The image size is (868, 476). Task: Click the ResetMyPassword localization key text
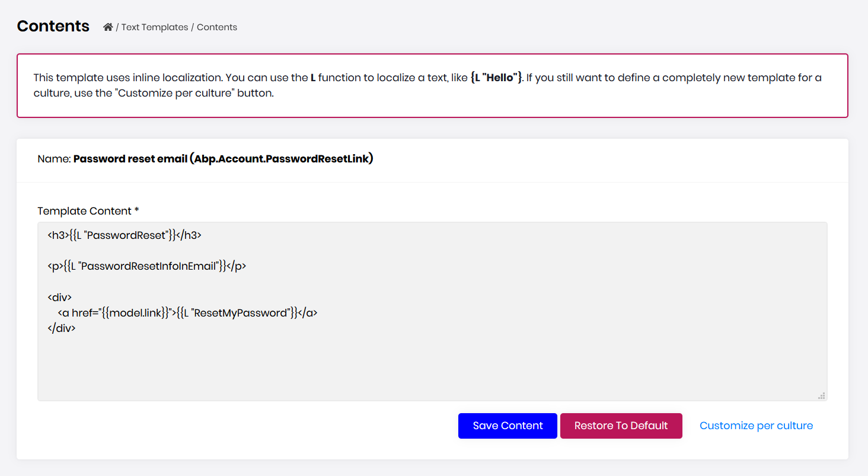241,313
